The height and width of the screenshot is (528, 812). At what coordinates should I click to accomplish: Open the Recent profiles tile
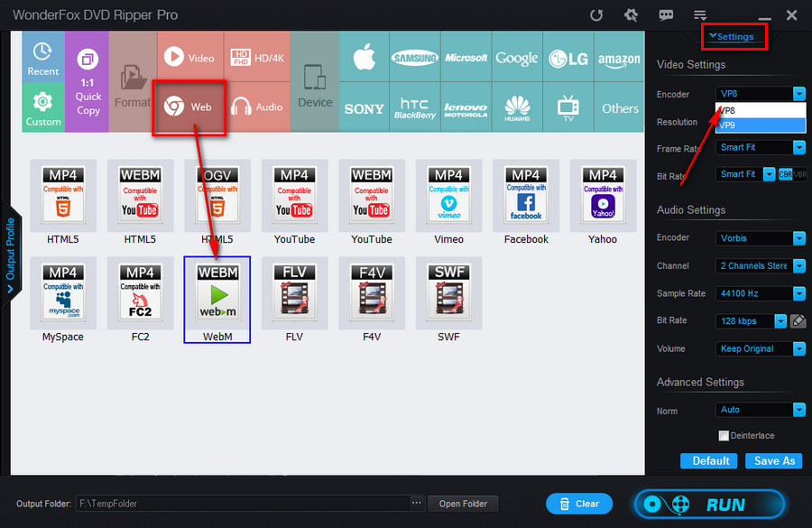point(43,57)
